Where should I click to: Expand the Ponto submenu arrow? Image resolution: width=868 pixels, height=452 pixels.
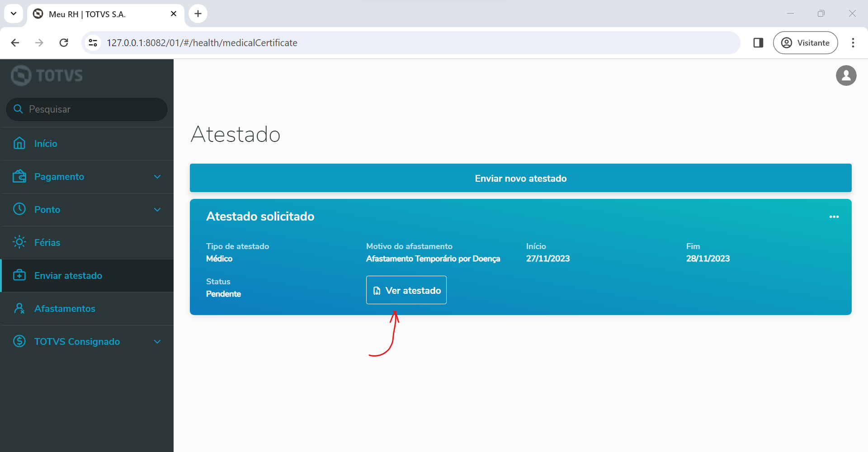click(157, 210)
